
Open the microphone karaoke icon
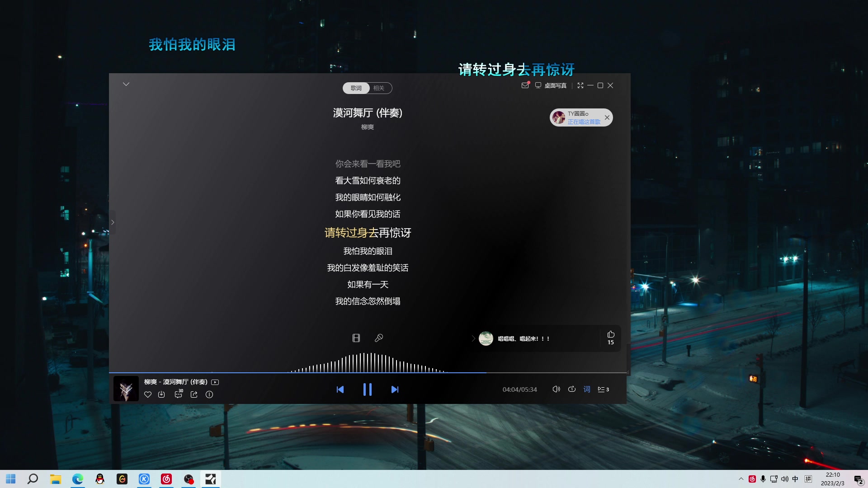[379, 338]
